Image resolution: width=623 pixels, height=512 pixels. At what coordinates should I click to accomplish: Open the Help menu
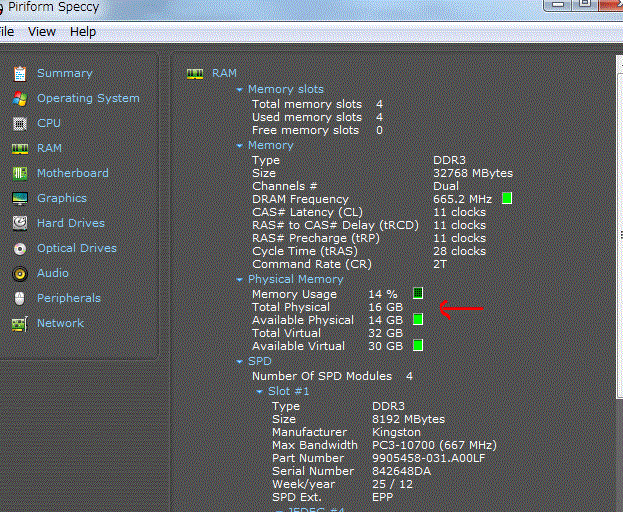tap(83, 31)
